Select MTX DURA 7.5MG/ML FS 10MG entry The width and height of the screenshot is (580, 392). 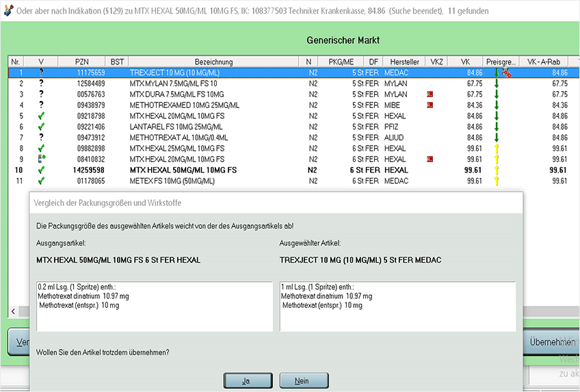176,94
